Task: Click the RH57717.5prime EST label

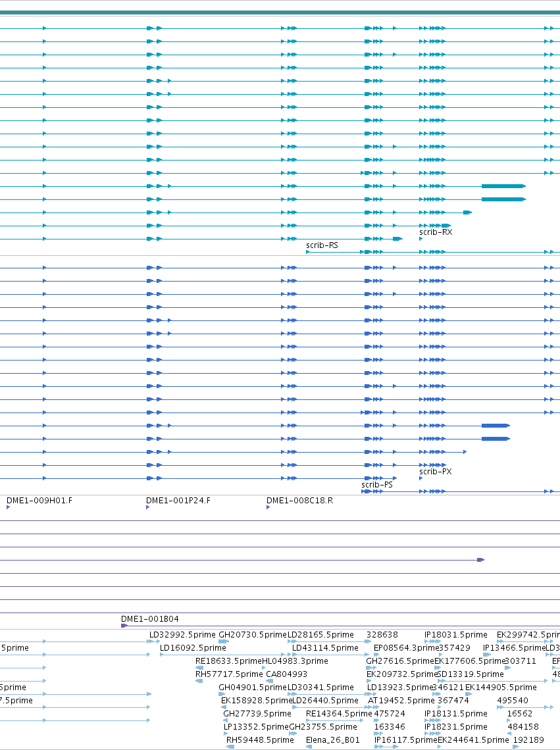Action: (229, 674)
